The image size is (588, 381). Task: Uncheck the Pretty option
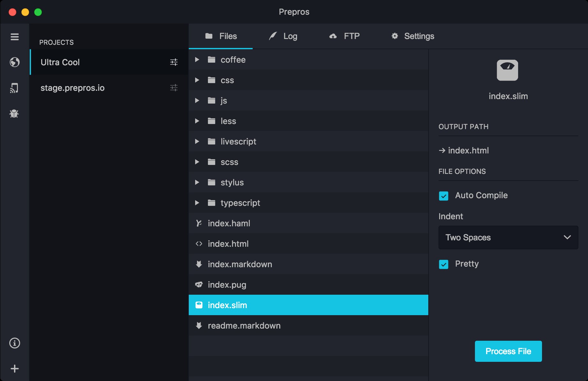coord(444,264)
